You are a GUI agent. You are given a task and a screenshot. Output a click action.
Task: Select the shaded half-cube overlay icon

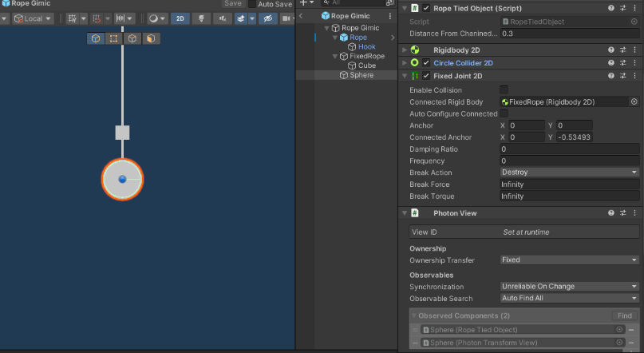pyautogui.click(x=151, y=38)
